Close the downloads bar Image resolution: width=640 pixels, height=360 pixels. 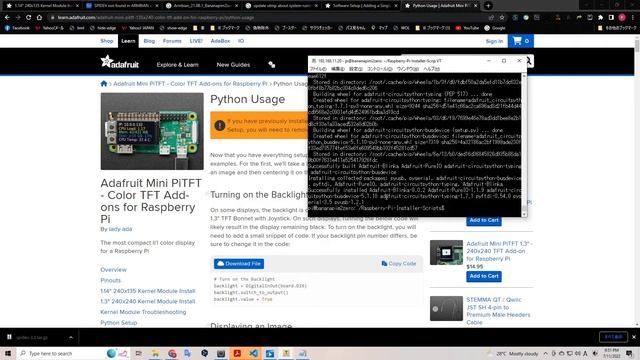(634, 337)
